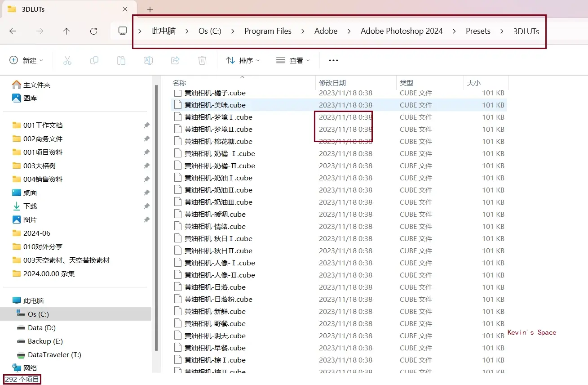Open the see-more ellipsis menu in the toolbar
The width and height of the screenshot is (588, 385).
(x=333, y=60)
